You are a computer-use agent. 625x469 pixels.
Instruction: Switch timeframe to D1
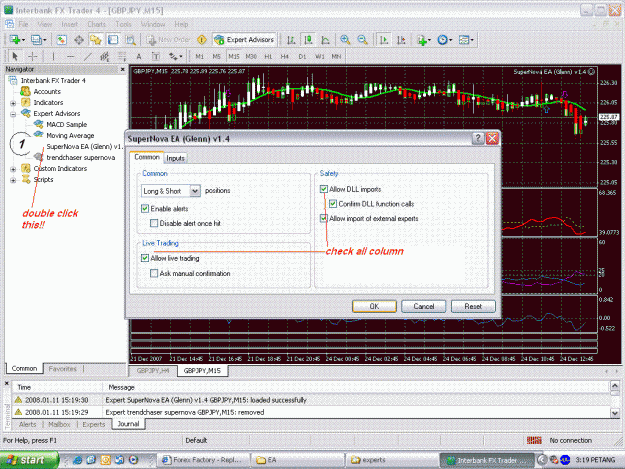point(302,56)
